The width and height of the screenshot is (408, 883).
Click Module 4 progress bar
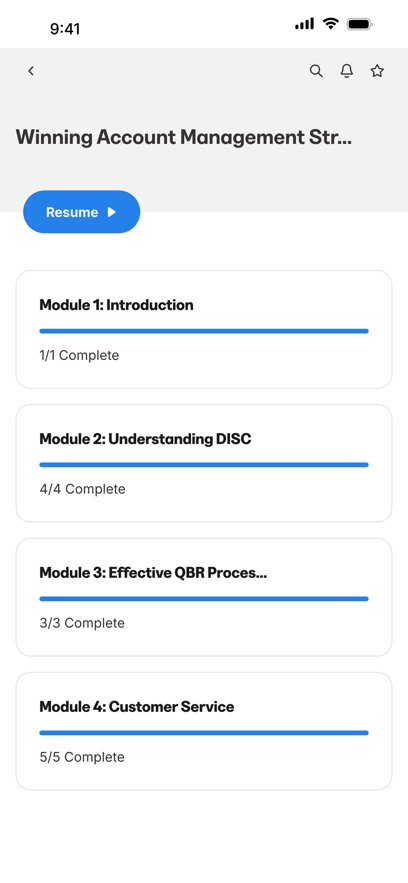coord(204,733)
